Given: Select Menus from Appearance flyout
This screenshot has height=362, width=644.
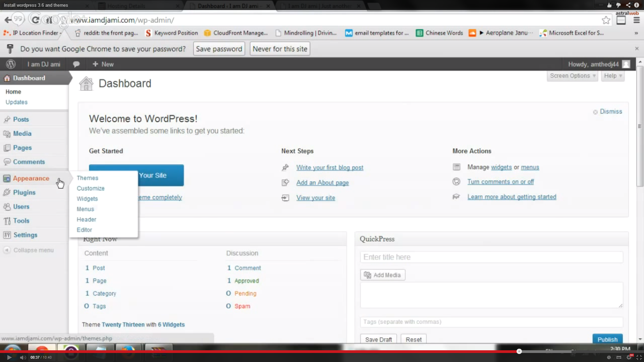Looking at the screenshot, I should pos(85,209).
